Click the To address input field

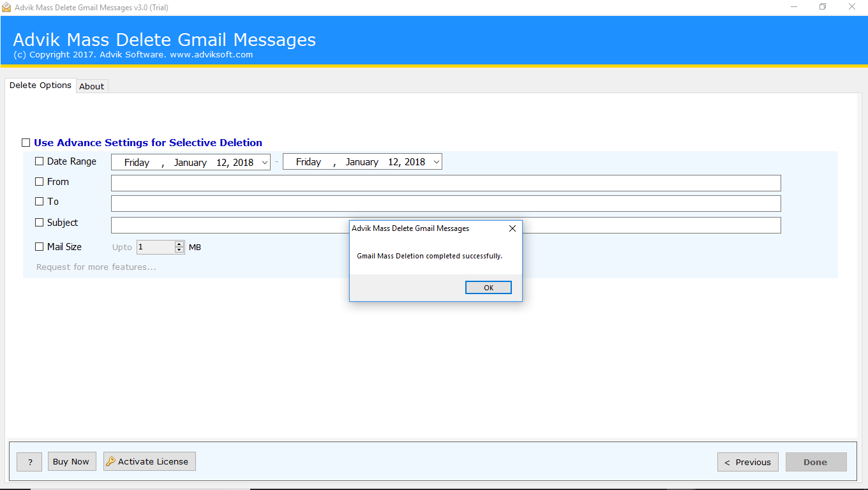point(445,204)
